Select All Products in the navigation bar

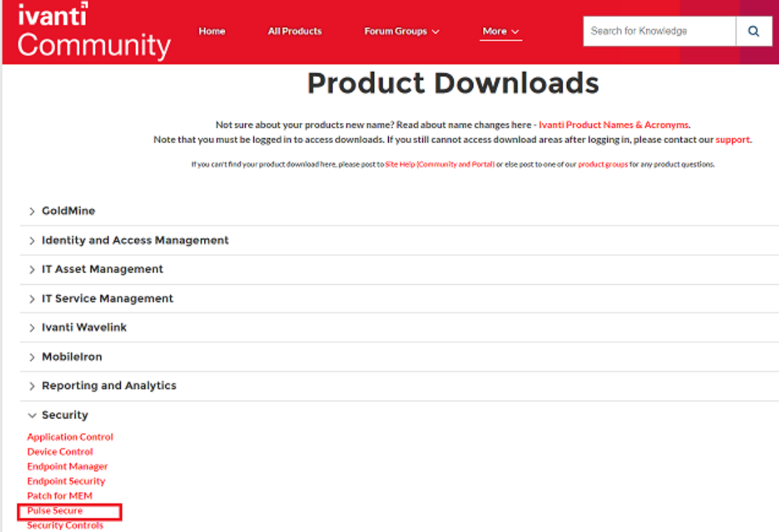(295, 31)
